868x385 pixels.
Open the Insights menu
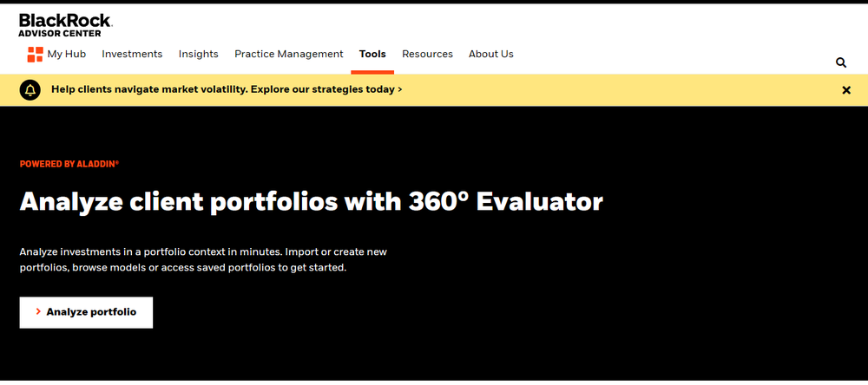click(x=198, y=55)
